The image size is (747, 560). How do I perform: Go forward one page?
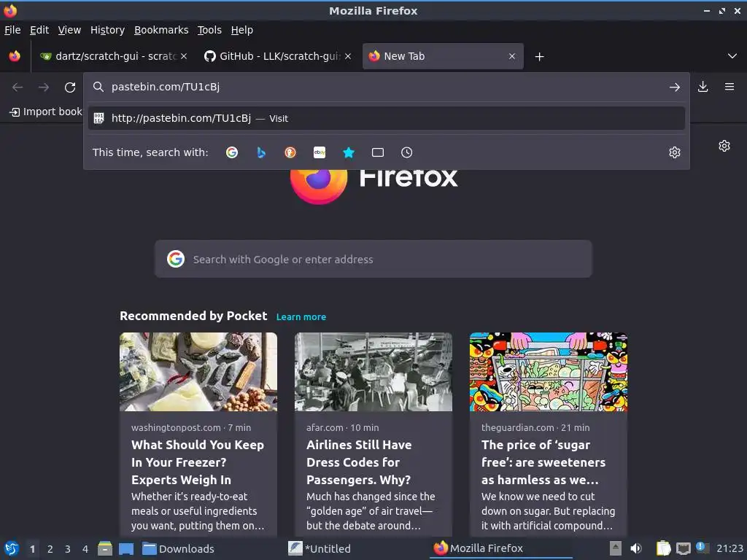44,87
